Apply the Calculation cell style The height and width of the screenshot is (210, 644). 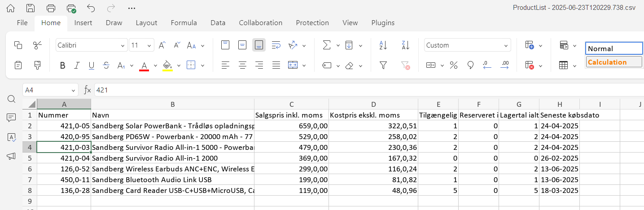coord(614,62)
